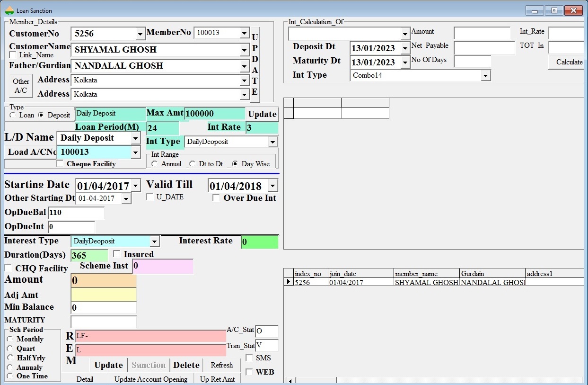Click the Other A/C button

pos(21,86)
